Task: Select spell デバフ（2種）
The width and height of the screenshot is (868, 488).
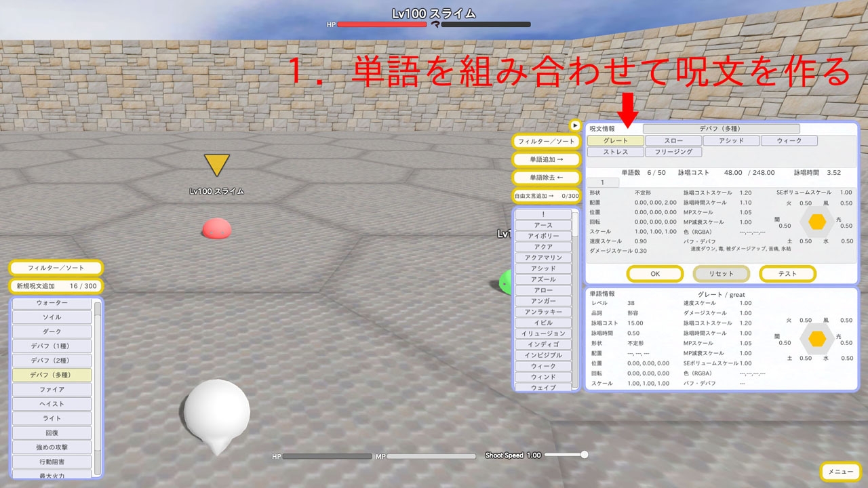Action: pyautogui.click(x=52, y=361)
